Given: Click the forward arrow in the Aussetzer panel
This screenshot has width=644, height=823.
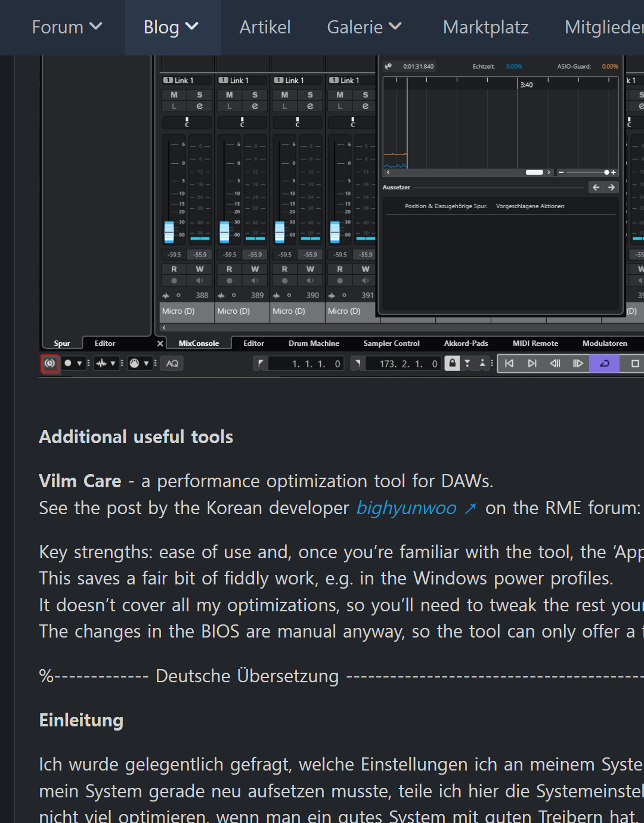Looking at the screenshot, I should [612, 187].
